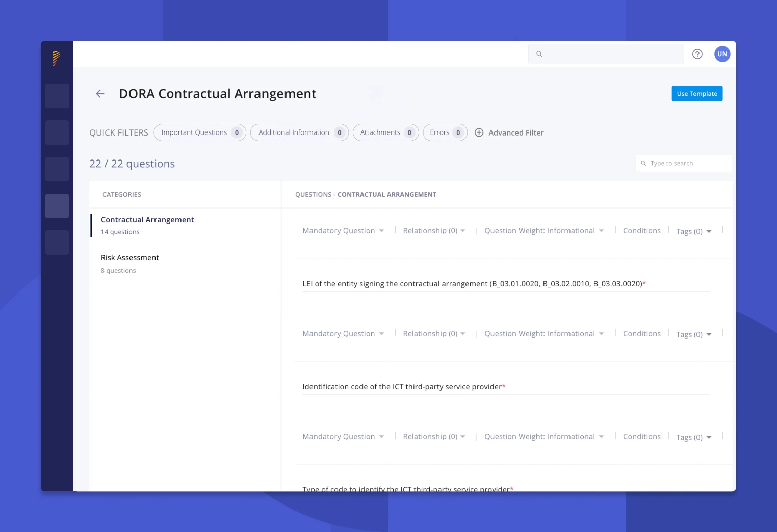Toggle the Important Questions quick filter
Screen dimensions: 777x532
click(199, 132)
